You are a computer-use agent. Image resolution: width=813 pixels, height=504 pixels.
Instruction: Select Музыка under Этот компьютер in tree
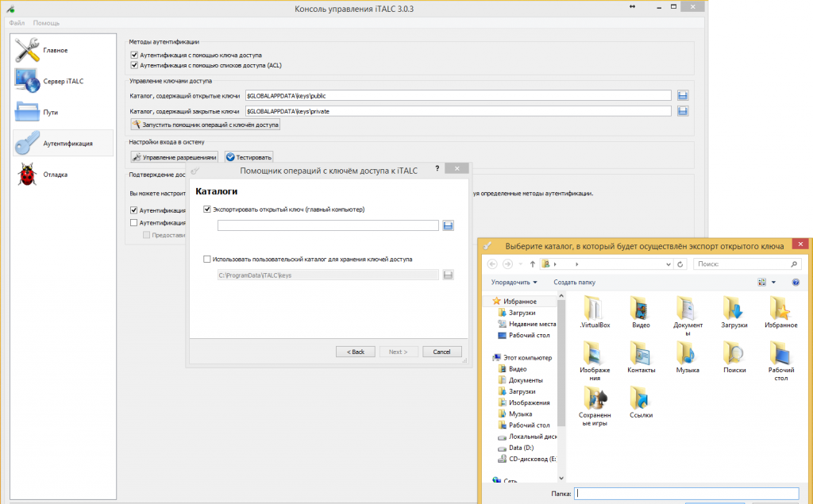[514, 414]
